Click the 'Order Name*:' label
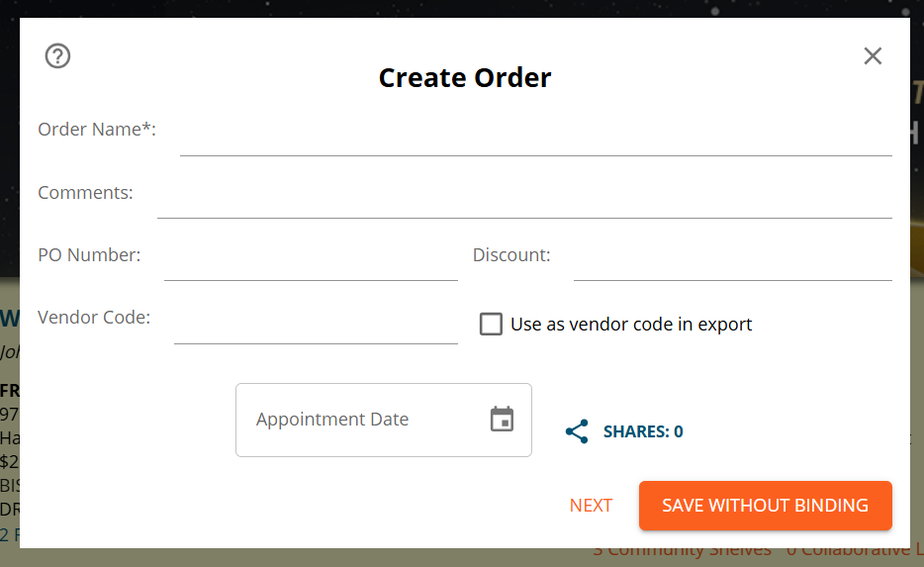Viewport: 924px width, 567px height. click(x=97, y=129)
